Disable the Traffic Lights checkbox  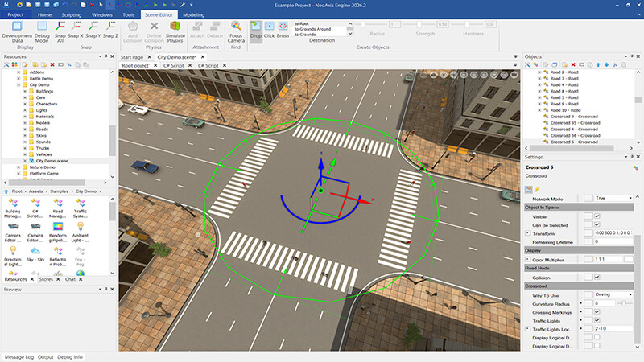597,320
